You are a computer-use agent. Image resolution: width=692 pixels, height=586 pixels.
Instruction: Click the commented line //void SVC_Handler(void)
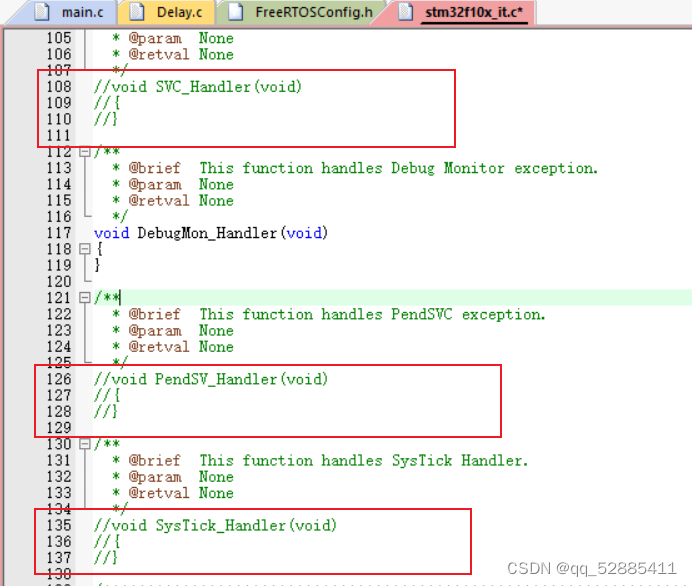pos(198,87)
